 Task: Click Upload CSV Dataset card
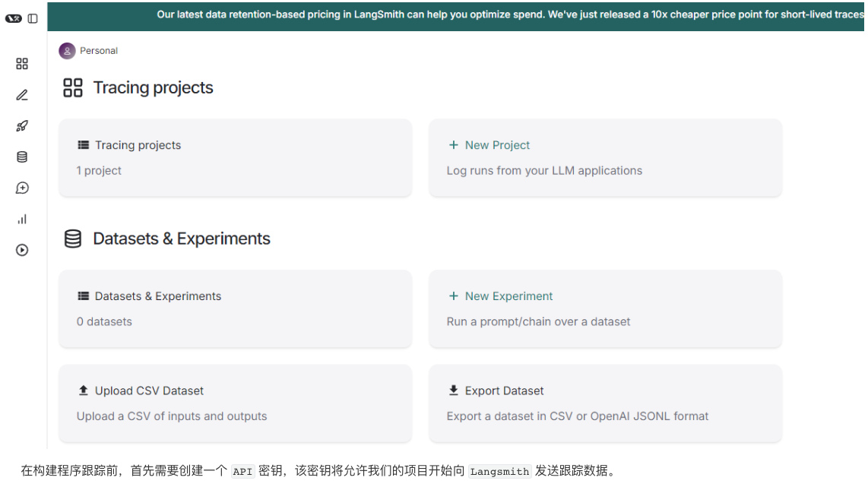click(x=235, y=403)
